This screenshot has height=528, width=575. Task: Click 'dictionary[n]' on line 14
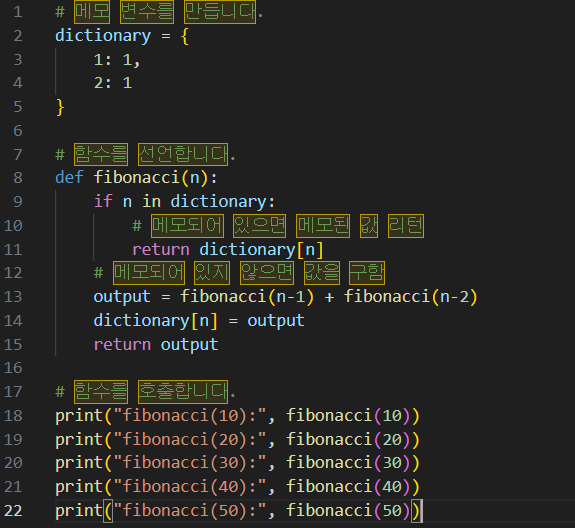155,321
